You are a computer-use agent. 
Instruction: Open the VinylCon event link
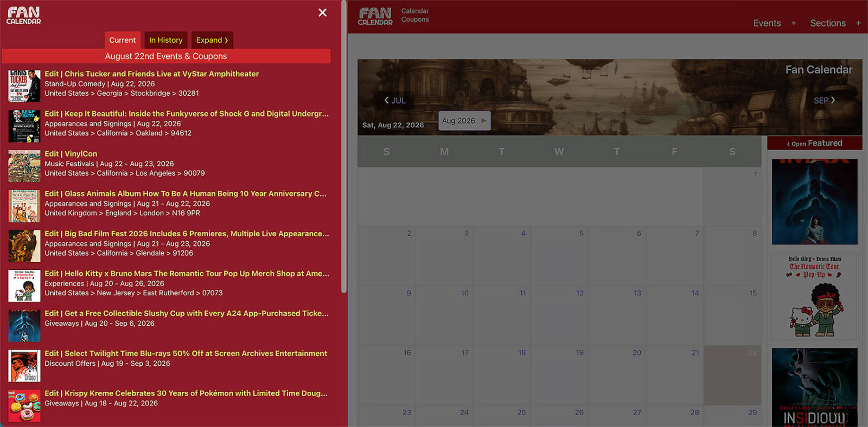point(81,154)
